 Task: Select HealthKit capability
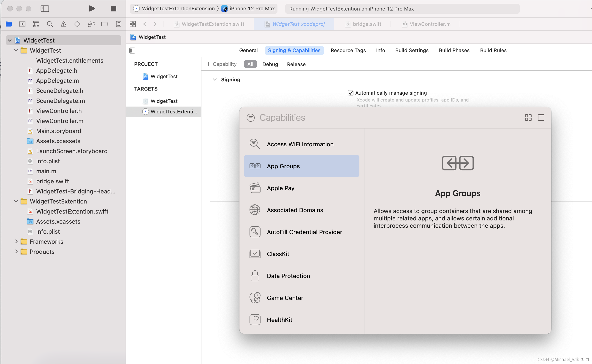[x=301, y=320]
